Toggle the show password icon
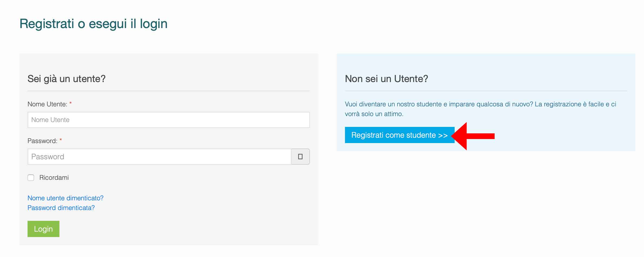This screenshot has height=257, width=644. (x=300, y=157)
